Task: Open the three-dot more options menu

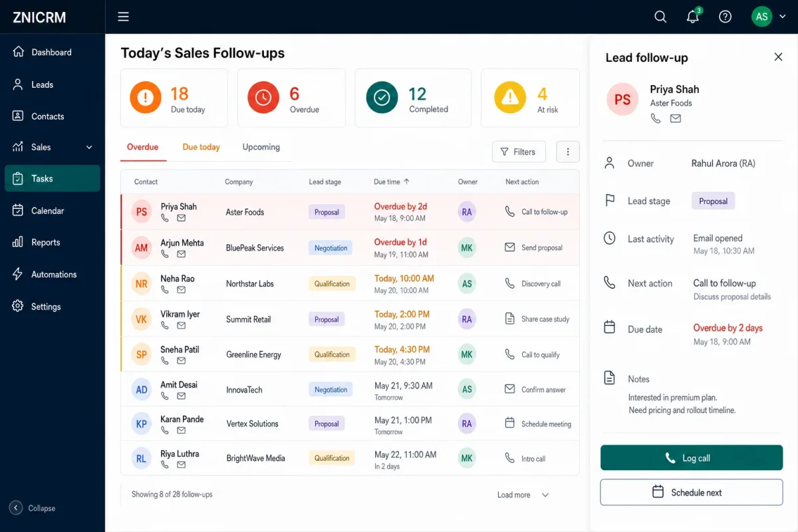Action: pos(567,152)
